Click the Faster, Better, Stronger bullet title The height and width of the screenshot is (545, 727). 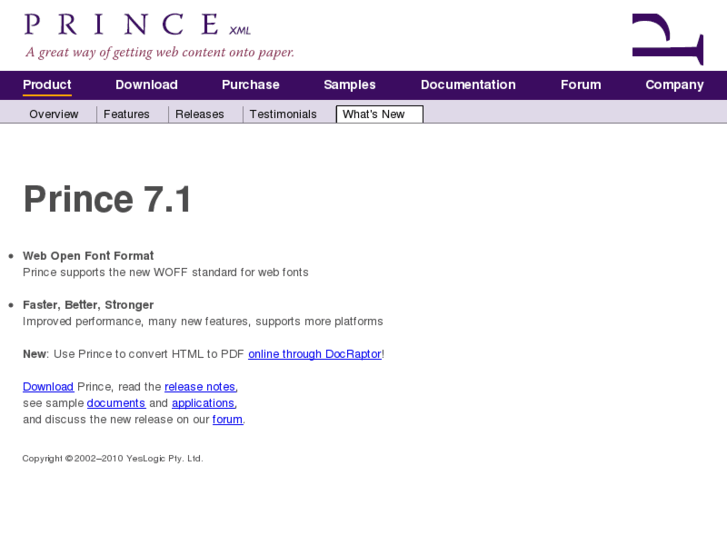coord(88,305)
